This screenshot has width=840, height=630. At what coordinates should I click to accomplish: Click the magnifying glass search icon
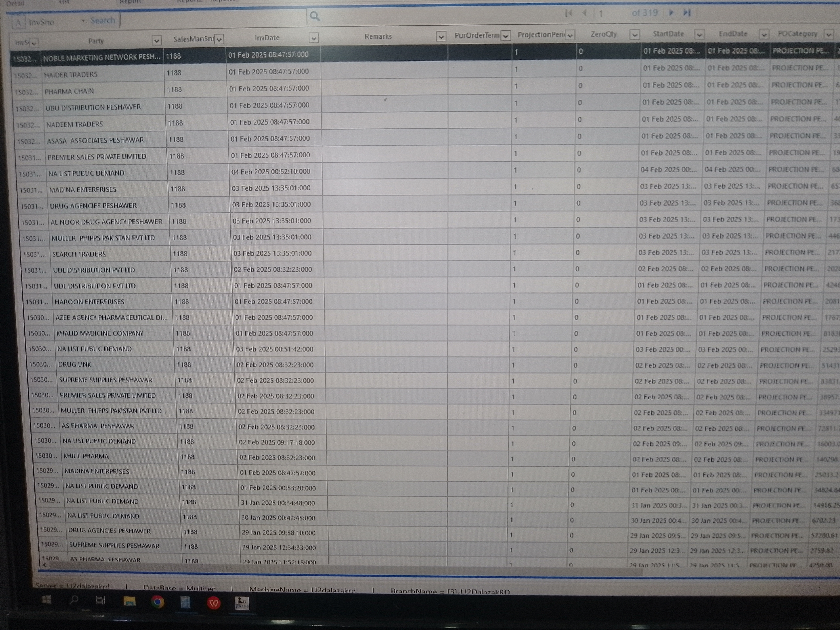[314, 16]
